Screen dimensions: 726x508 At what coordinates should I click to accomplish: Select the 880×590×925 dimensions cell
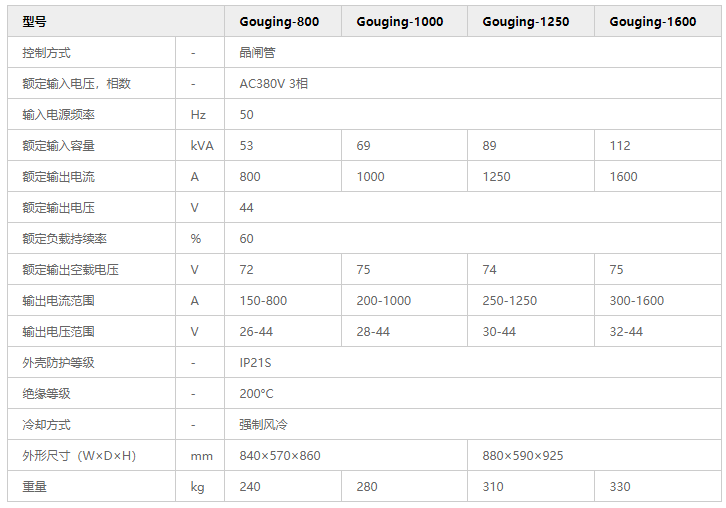tap(523, 456)
